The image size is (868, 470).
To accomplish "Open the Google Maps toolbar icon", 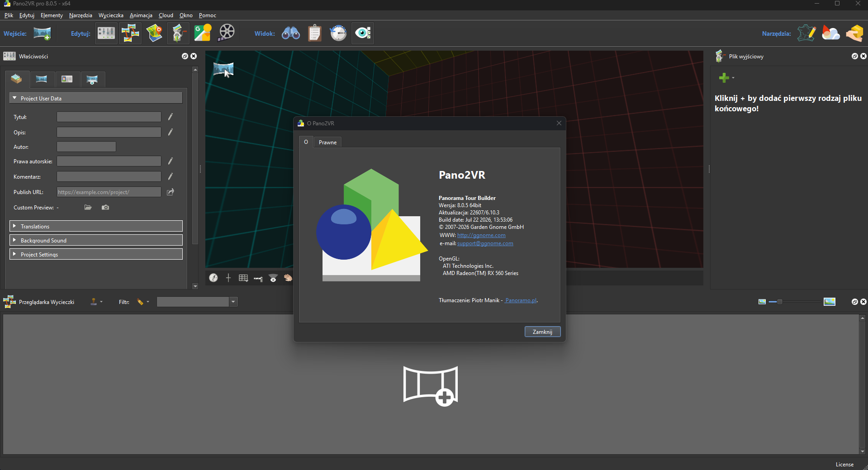I will pyautogui.click(x=203, y=33).
